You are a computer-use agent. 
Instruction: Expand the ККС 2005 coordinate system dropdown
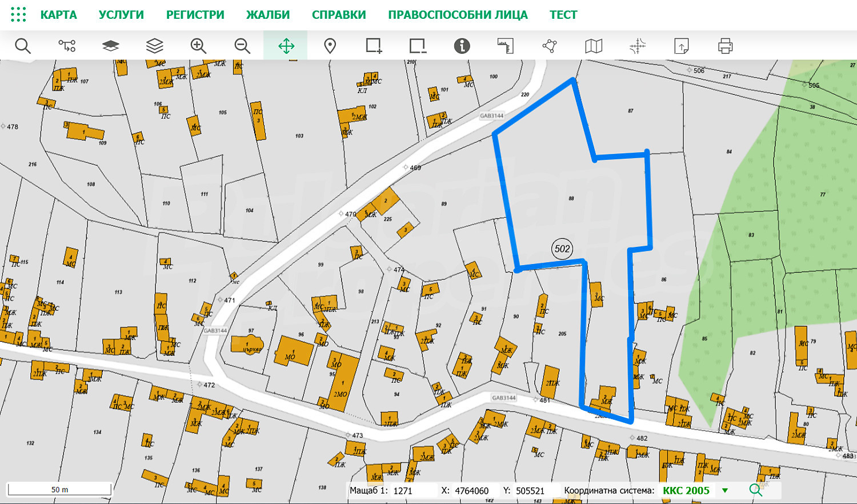point(724,490)
